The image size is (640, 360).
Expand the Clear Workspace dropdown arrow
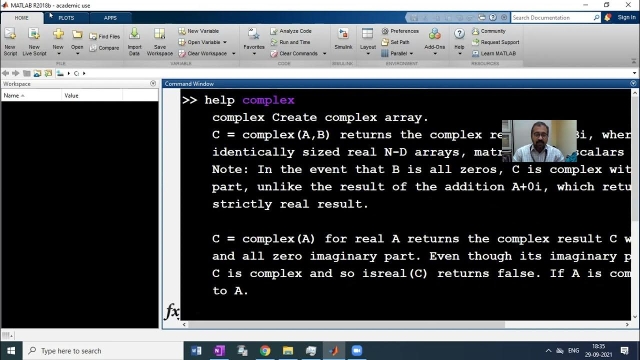tap(233, 53)
